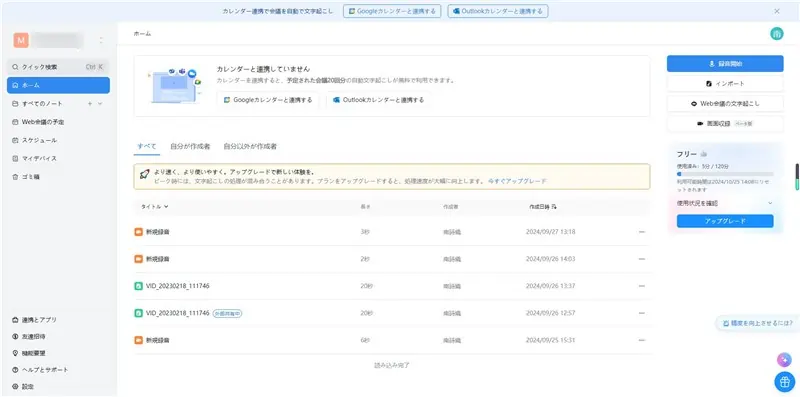Click the 作成者 column header
The height and width of the screenshot is (397, 800).
click(451, 207)
